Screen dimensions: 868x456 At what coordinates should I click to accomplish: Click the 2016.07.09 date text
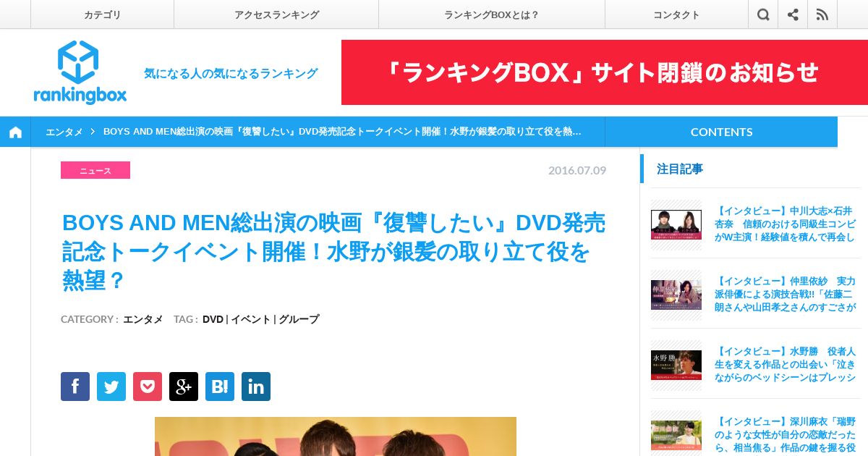coord(577,170)
